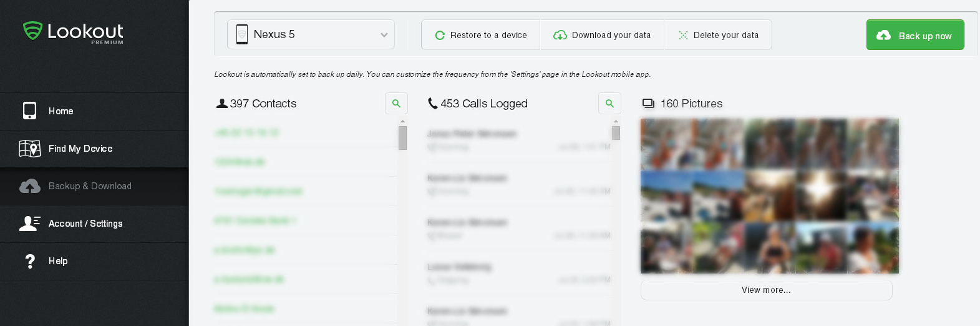Search contacts with the magnifier icon
This screenshot has width=980, height=326.
(x=396, y=104)
